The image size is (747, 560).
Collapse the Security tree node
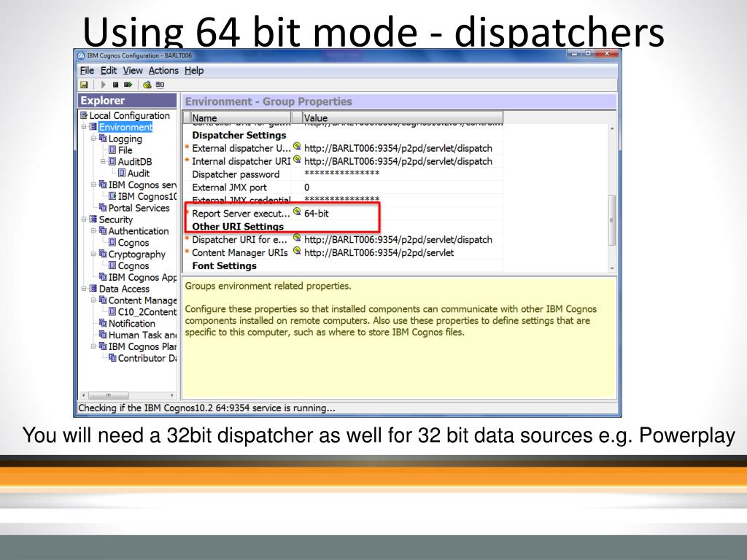pos(84,219)
